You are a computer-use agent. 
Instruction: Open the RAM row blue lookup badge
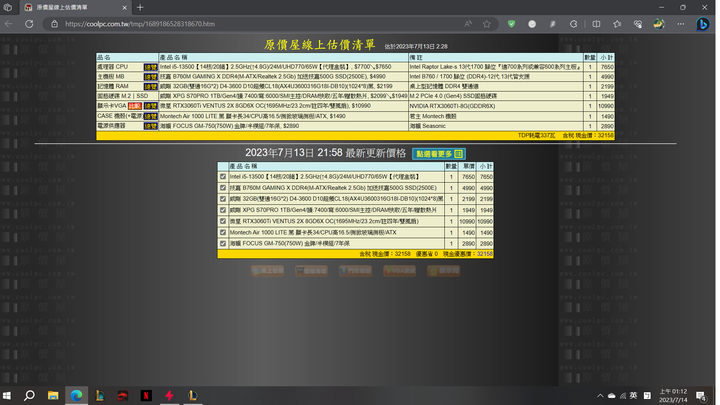[150, 86]
